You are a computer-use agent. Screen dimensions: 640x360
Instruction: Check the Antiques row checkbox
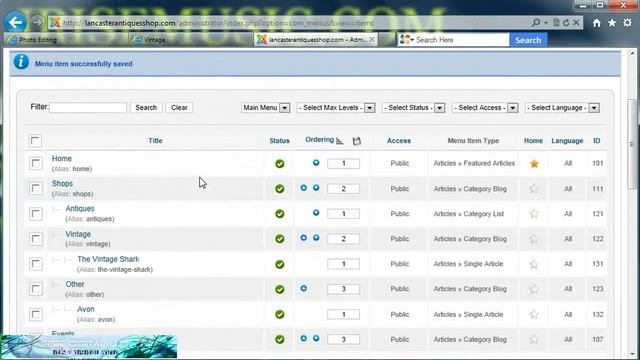(36, 214)
